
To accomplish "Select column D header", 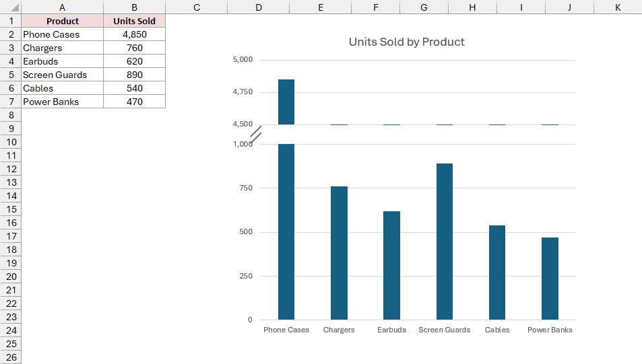I will click(259, 7).
